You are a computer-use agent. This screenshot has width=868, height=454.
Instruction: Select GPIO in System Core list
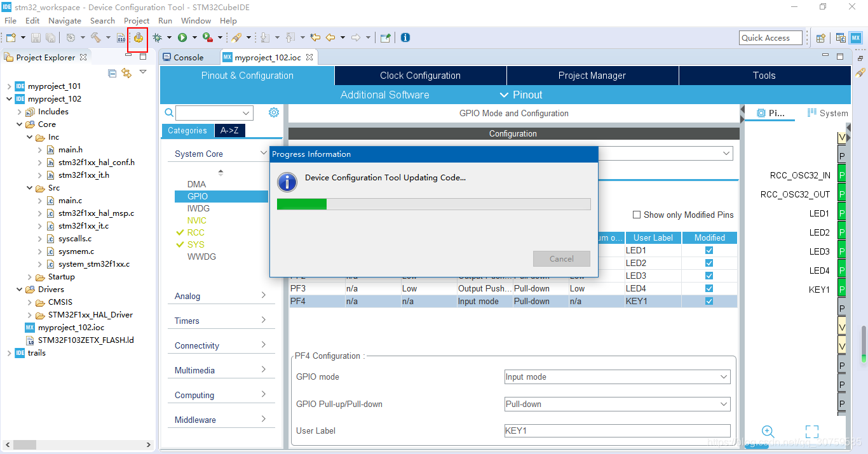(221, 196)
